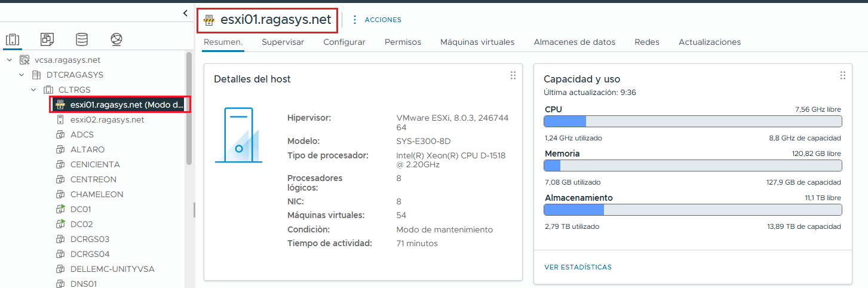The height and width of the screenshot is (288, 868).
Task: Select esxi02.ragasys.net host in the tree
Action: pyautogui.click(x=107, y=120)
